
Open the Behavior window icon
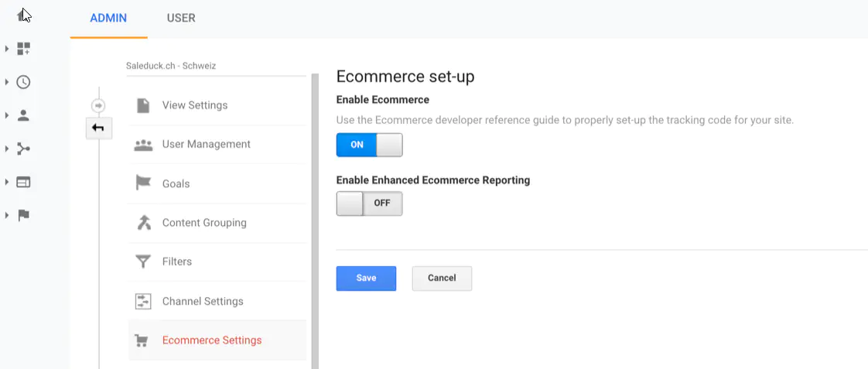pos(23,182)
